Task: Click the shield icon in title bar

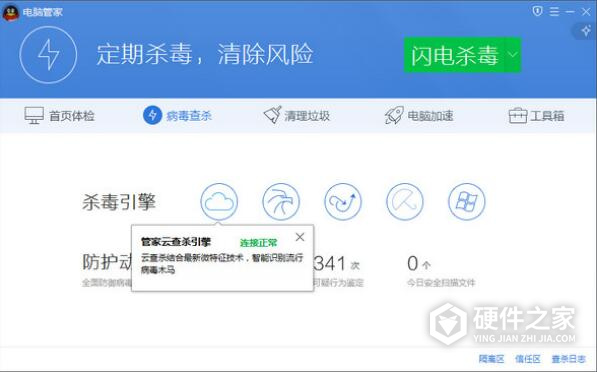Action: (537, 11)
